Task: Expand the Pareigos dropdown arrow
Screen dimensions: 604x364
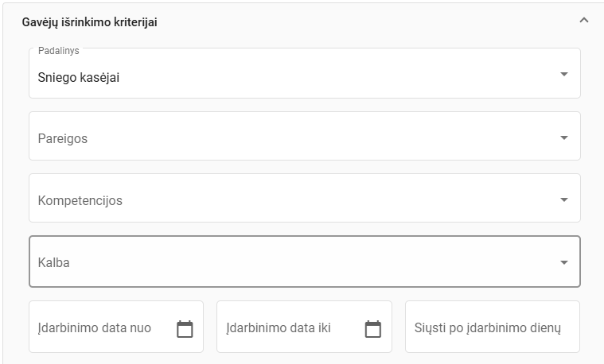Action: (563, 137)
